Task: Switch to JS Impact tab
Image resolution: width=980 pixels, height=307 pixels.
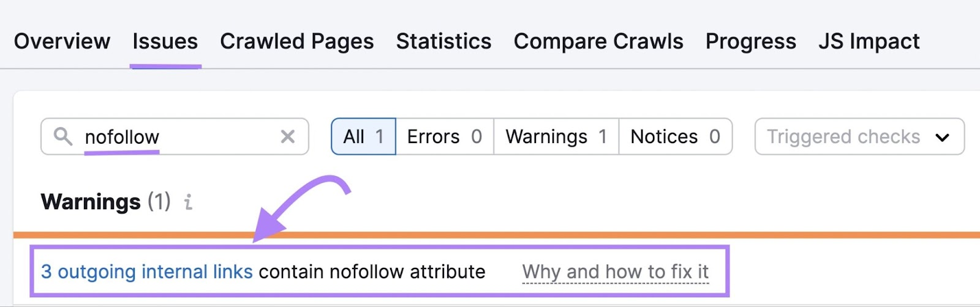Action: pyautogui.click(x=869, y=42)
